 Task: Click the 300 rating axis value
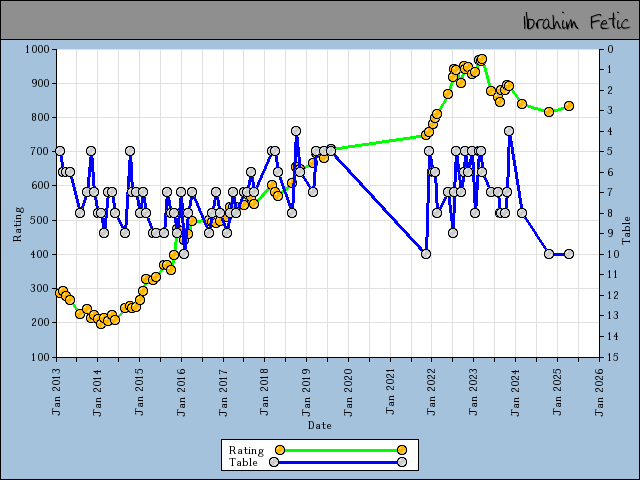(x=40, y=289)
